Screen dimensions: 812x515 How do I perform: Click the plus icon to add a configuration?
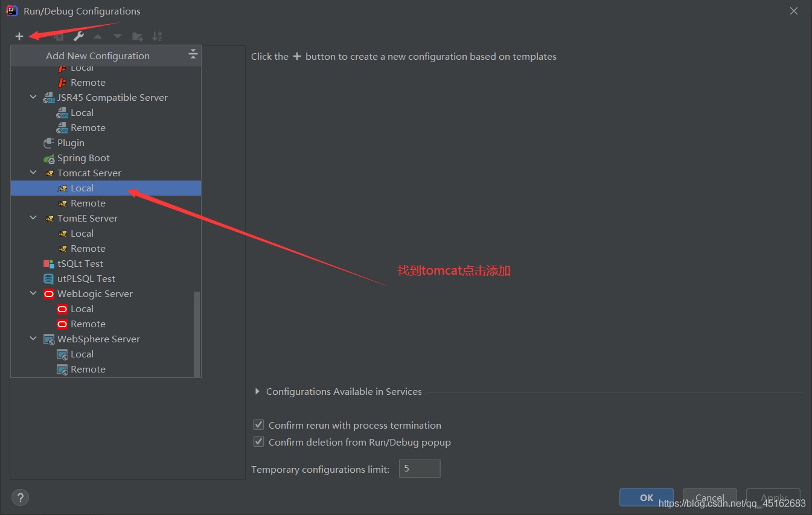click(19, 36)
